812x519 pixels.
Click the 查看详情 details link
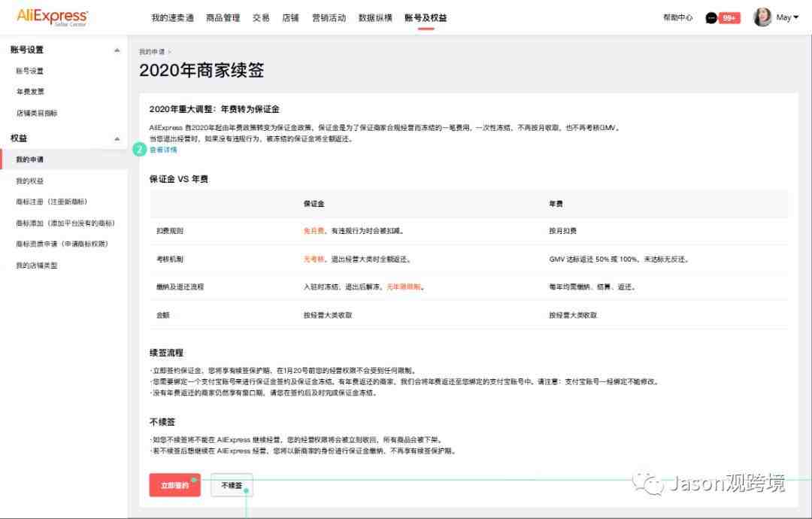point(163,150)
